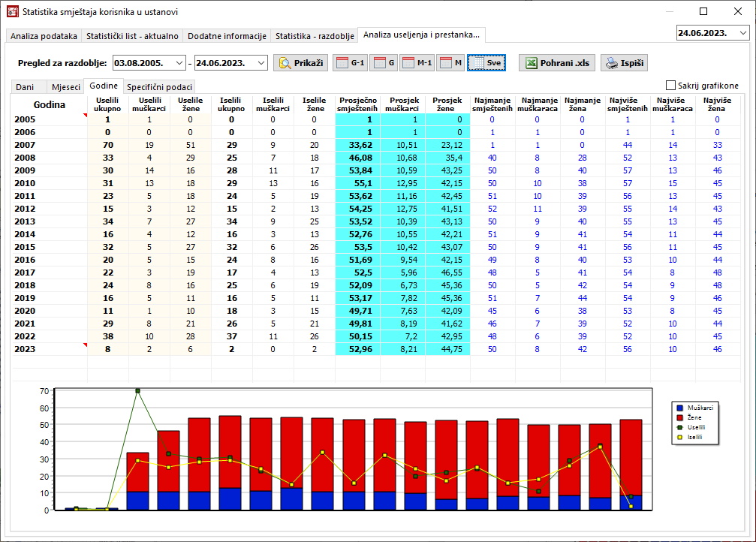Select the Sve all-period button
This screenshot has width=756, height=542.
coord(486,63)
